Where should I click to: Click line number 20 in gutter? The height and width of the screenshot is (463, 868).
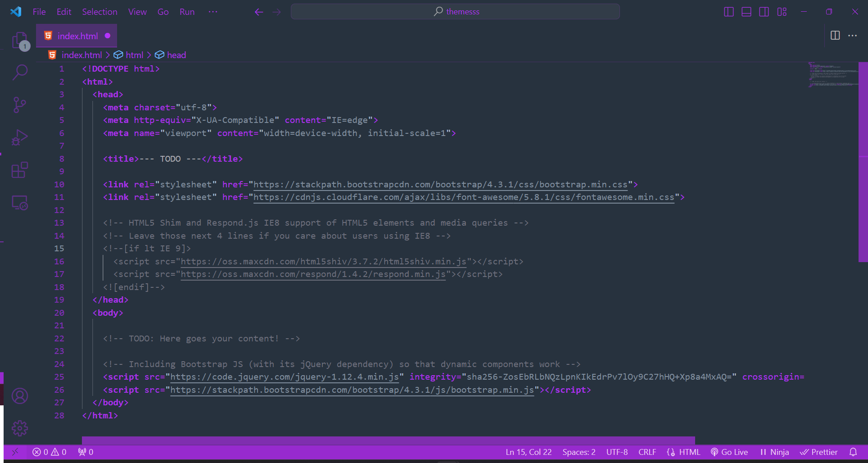point(59,313)
